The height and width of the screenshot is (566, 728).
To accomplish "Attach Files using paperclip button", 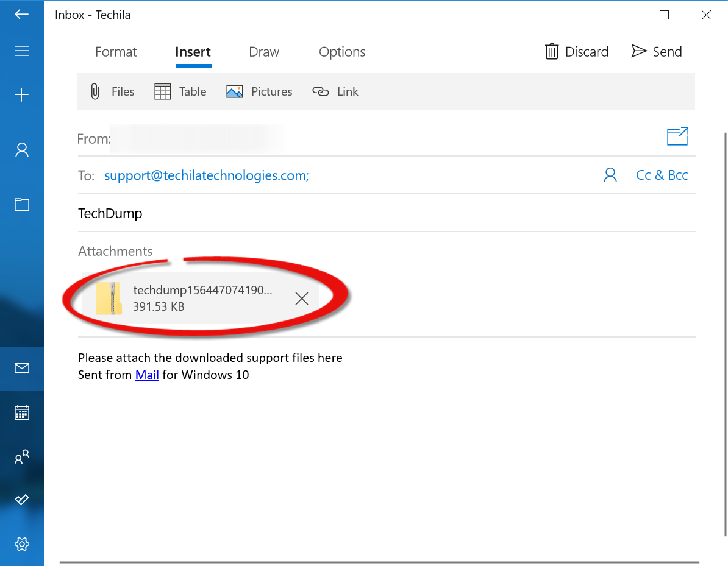I will [112, 92].
